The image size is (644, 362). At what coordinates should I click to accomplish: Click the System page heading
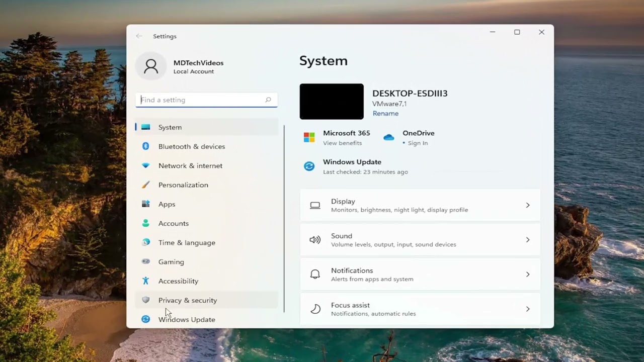pyautogui.click(x=324, y=61)
